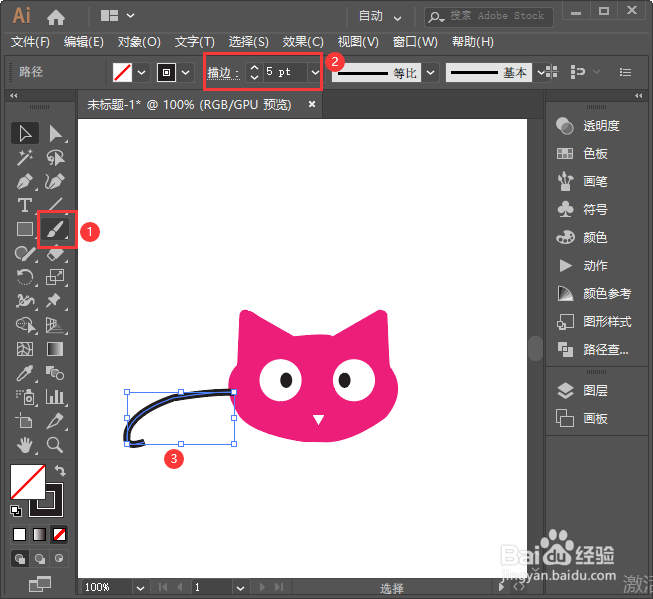Reset default fill and stroke

point(16,511)
